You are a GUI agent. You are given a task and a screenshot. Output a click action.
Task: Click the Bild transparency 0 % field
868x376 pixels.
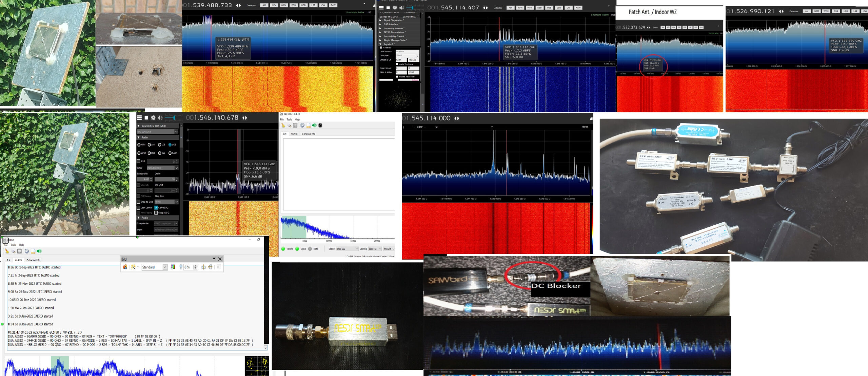click(x=187, y=267)
